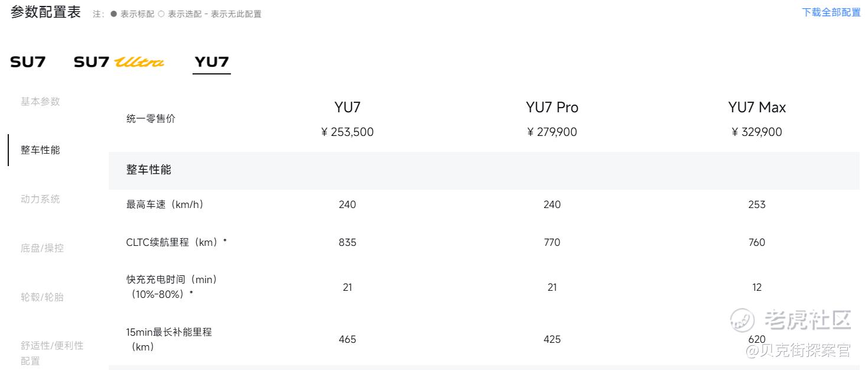Click the YU7 Pro column header

[x=552, y=107]
